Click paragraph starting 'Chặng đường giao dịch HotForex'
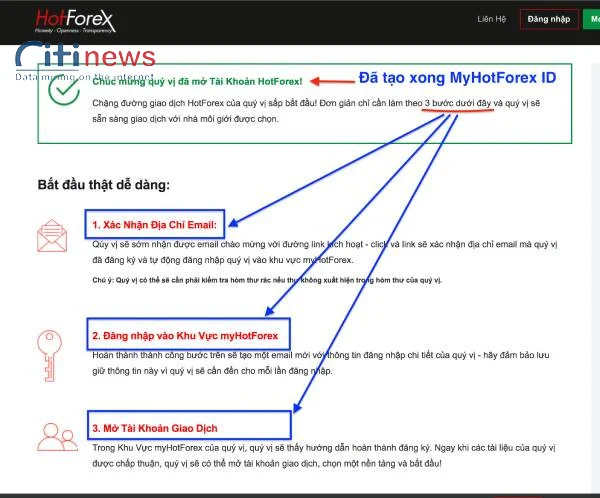600x498 pixels. tap(316, 111)
